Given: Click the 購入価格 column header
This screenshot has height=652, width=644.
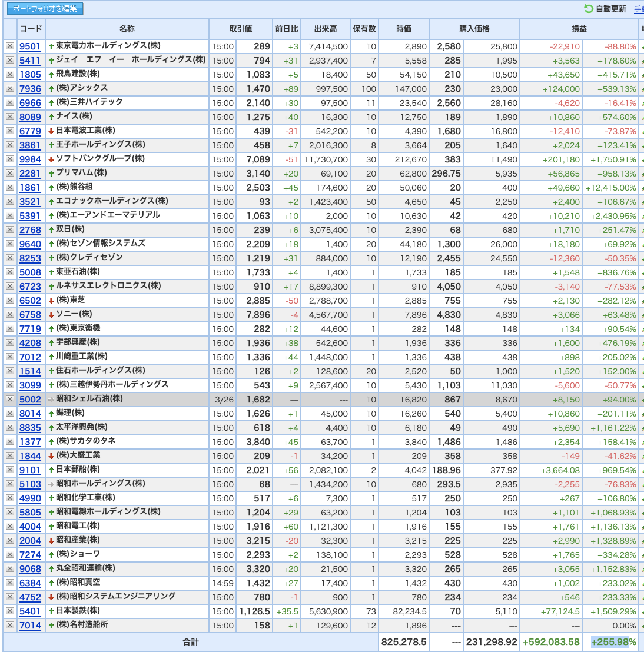Looking at the screenshot, I should [474, 29].
